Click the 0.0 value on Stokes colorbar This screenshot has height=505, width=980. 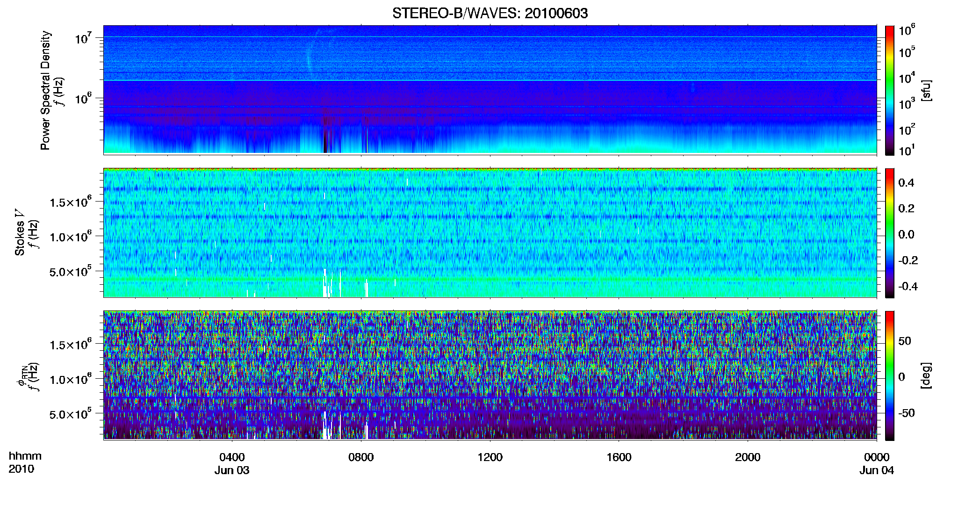pyautogui.click(x=906, y=234)
